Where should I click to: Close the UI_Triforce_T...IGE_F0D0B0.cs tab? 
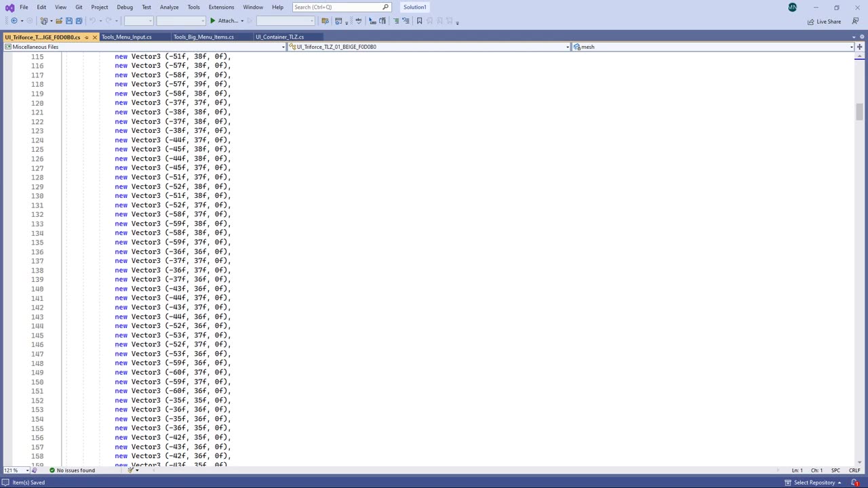point(94,37)
